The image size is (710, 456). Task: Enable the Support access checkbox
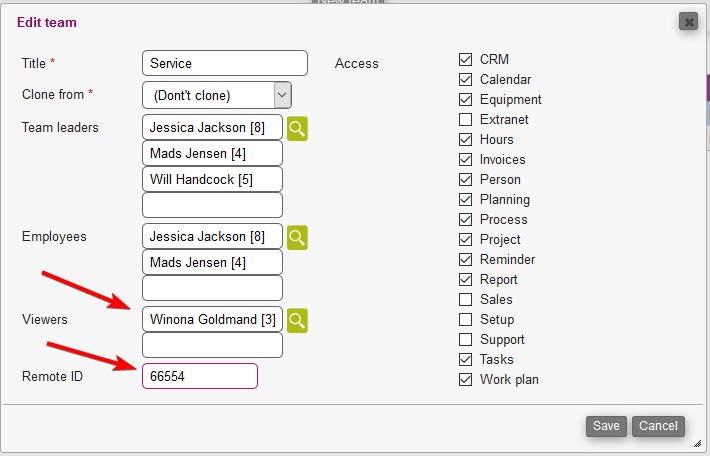(465, 340)
